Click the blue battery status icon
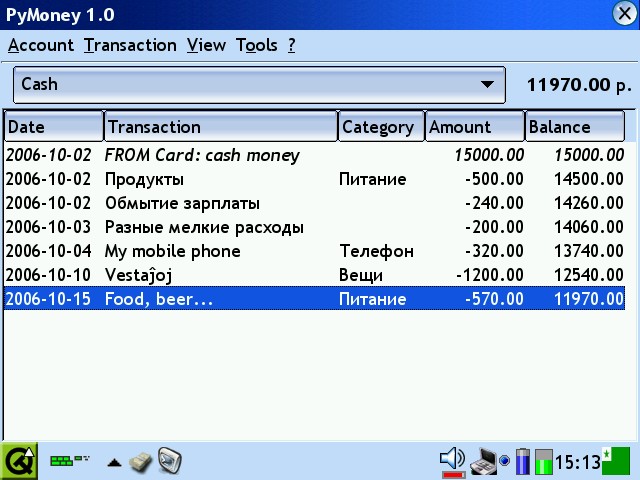640x480 pixels. click(x=522, y=461)
